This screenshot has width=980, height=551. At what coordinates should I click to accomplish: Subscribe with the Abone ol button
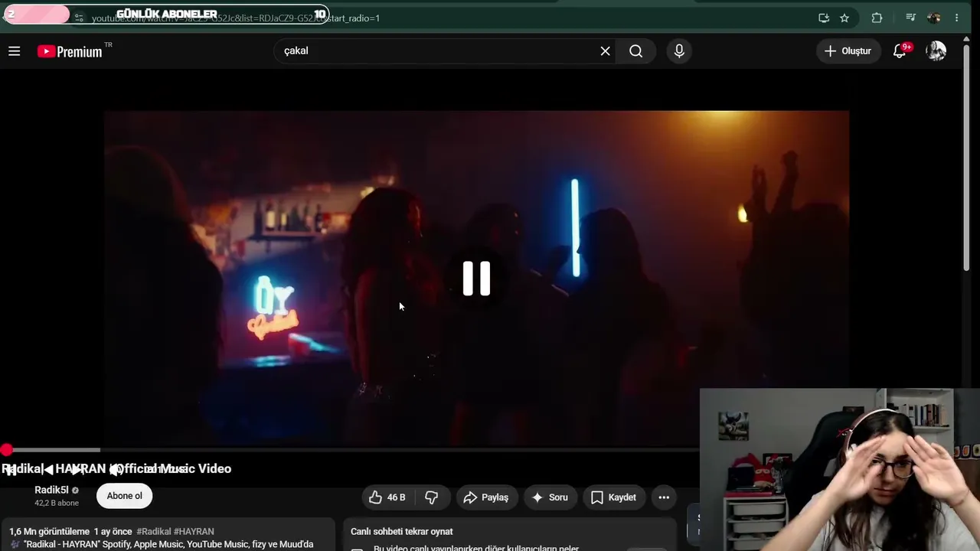(x=125, y=496)
